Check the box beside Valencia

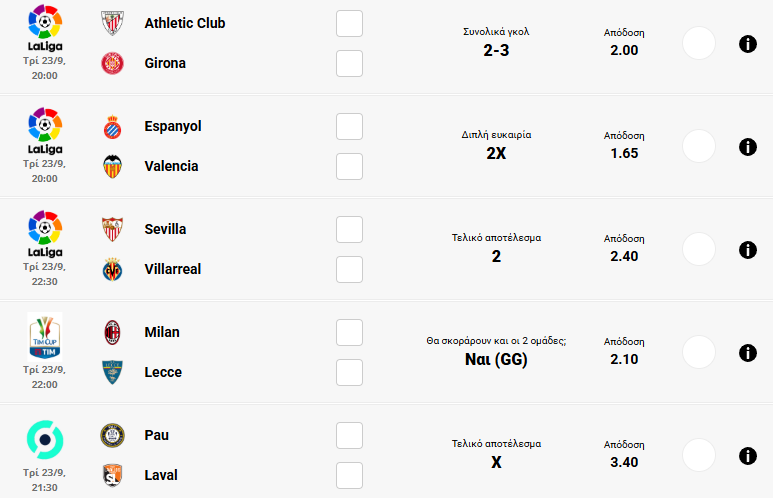[349, 166]
